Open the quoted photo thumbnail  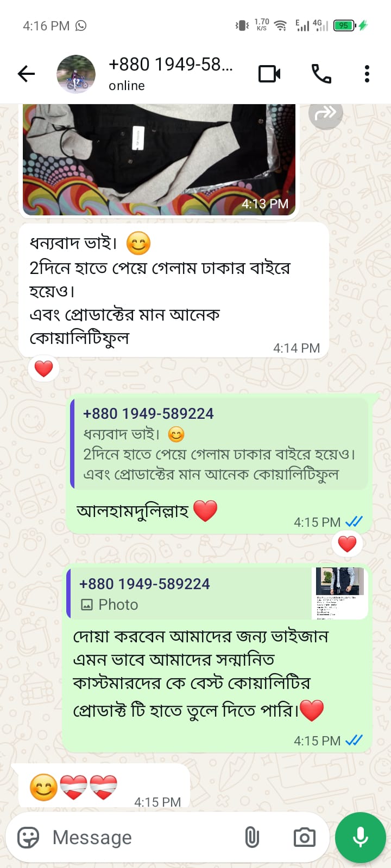340,593
